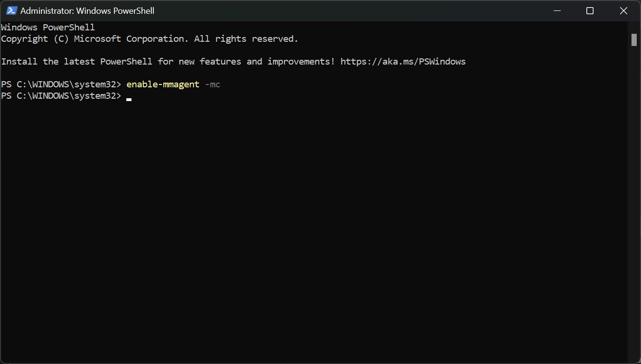The width and height of the screenshot is (641, 364).
Task: Click the "All rights reserved." text
Action: tap(246, 39)
